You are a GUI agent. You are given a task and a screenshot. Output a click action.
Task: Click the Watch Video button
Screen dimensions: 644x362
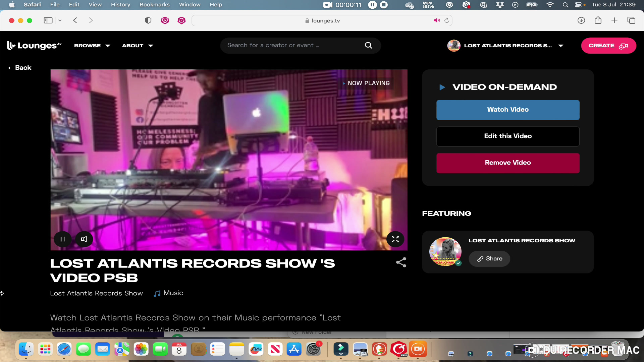pyautogui.click(x=508, y=110)
